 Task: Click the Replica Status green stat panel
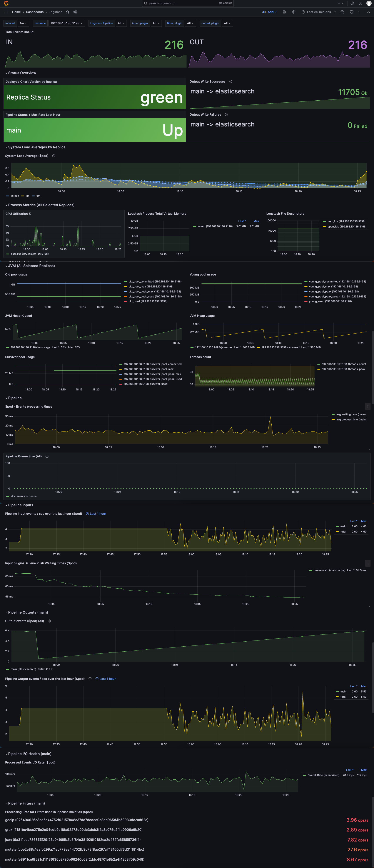click(95, 97)
